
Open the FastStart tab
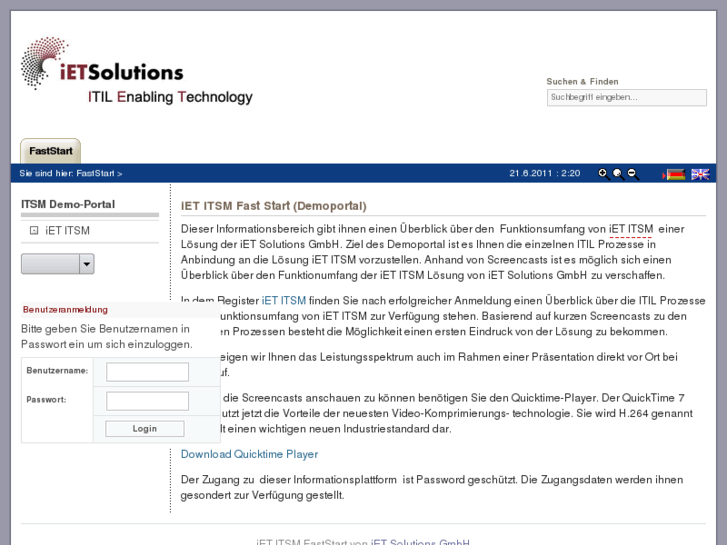coord(51,151)
